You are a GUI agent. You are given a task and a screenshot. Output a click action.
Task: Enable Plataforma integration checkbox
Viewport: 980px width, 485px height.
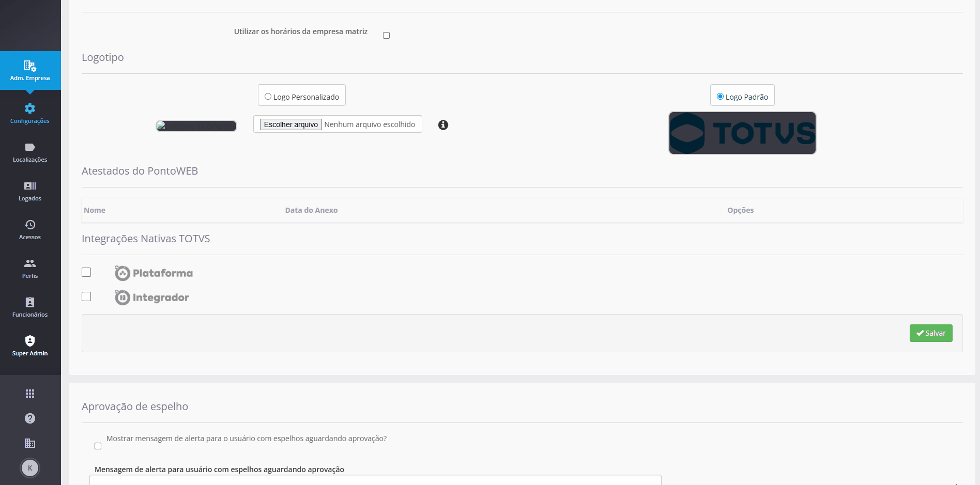click(x=86, y=272)
